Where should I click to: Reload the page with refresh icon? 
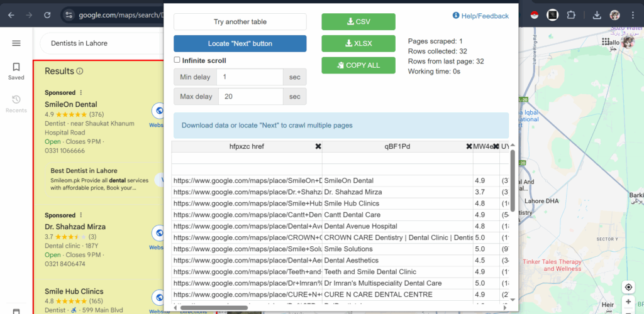pos(47,15)
